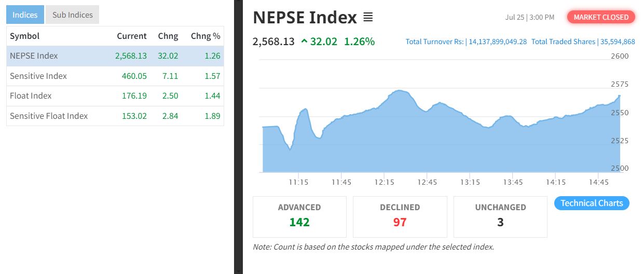
Task: Open the UNCHANGED 3 stocks box
Action: click(500, 216)
